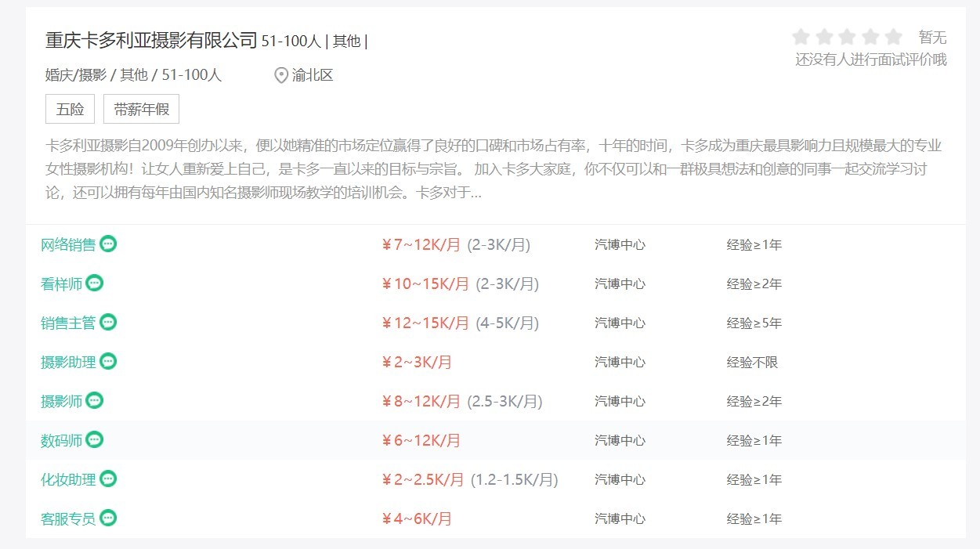This screenshot has height=549, width=980.
Task: Click 汽博中心 in the 网络销售 row
Action: point(620,245)
